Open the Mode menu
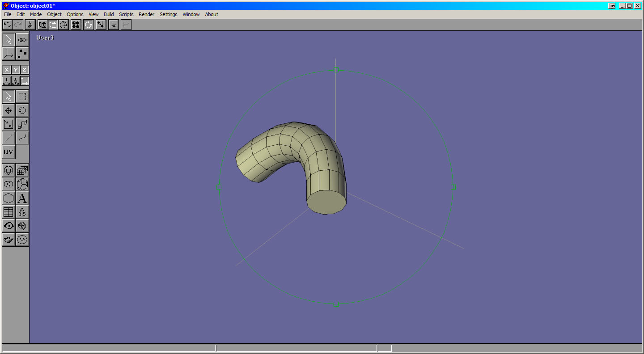Screen dimensions: 644x354 (x=36, y=14)
